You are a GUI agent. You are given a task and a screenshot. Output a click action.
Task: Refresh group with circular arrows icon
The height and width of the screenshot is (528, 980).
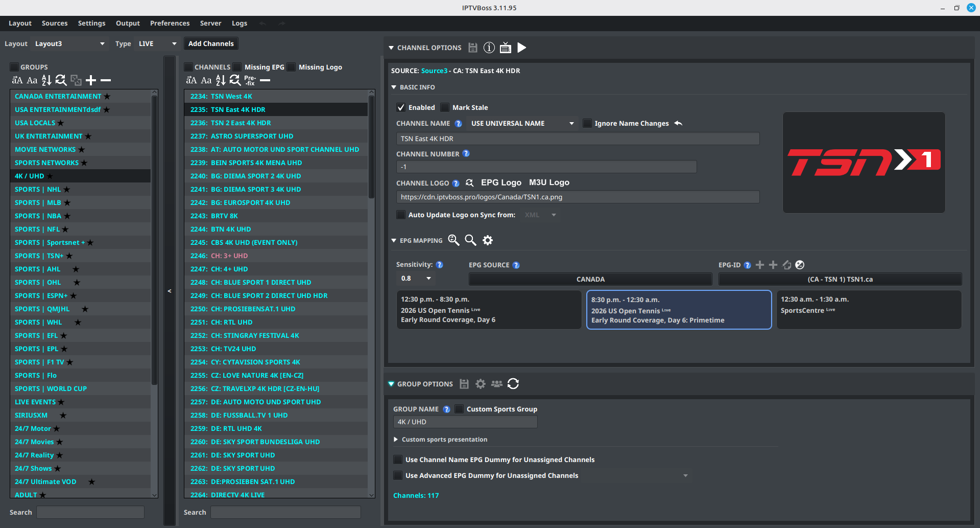click(x=513, y=384)
